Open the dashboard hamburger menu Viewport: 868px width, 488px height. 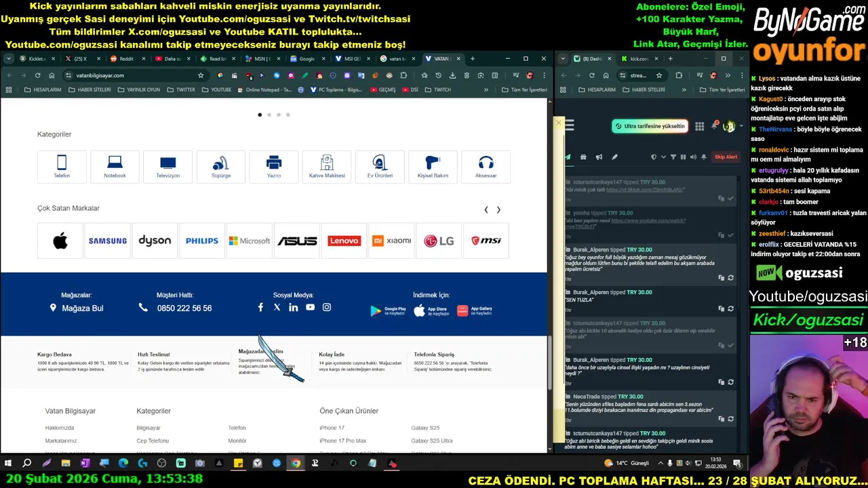coord(569,125)
